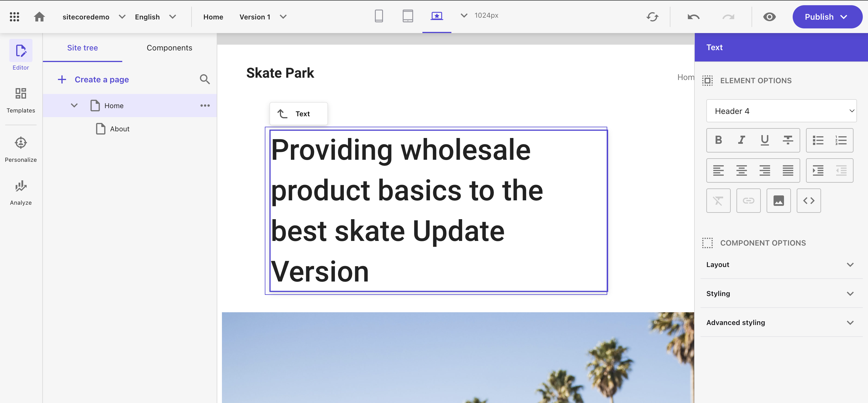Screen dimensions: 868x403
Task: Increase text indent
Action: [818, 170]
